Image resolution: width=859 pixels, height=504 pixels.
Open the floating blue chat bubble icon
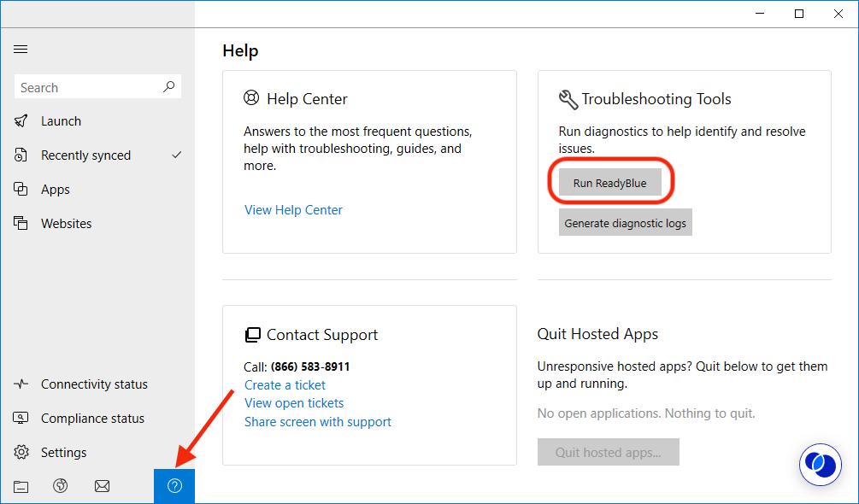point(821,465)
